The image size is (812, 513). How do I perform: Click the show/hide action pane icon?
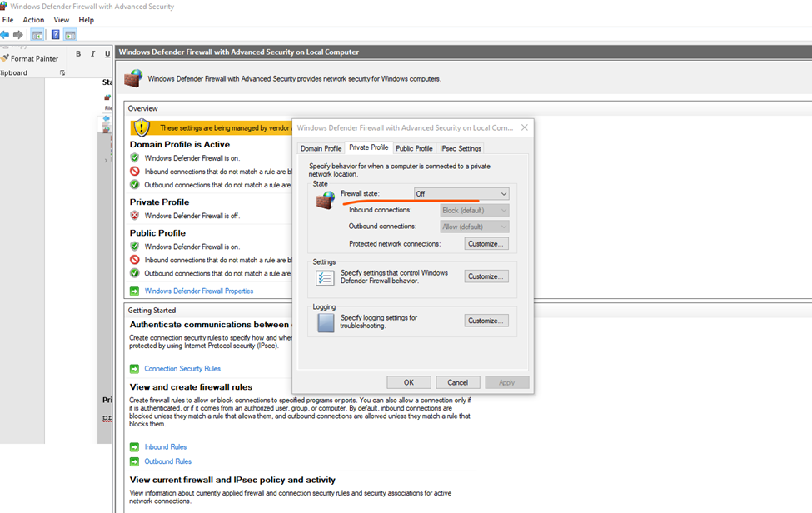click(71, 35)
